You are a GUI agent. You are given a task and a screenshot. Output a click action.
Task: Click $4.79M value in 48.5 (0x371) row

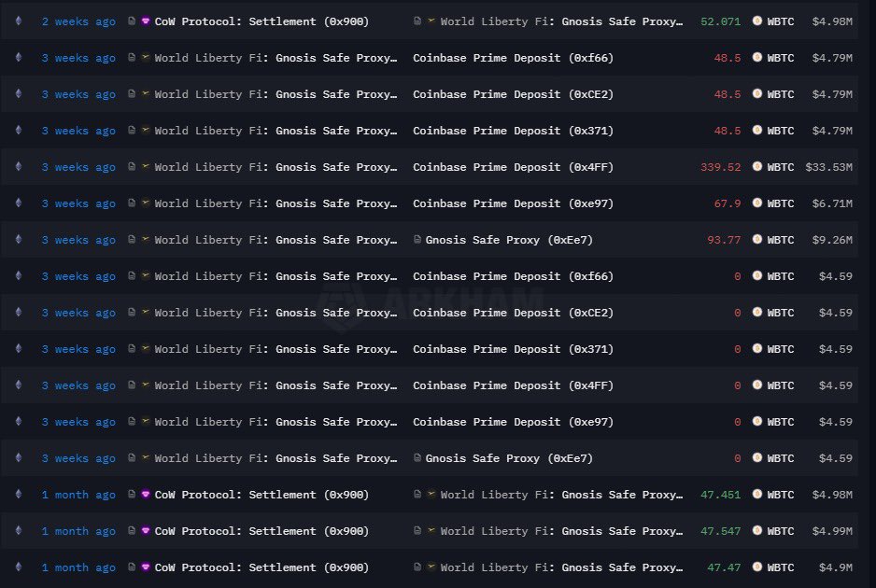(832, 131)
